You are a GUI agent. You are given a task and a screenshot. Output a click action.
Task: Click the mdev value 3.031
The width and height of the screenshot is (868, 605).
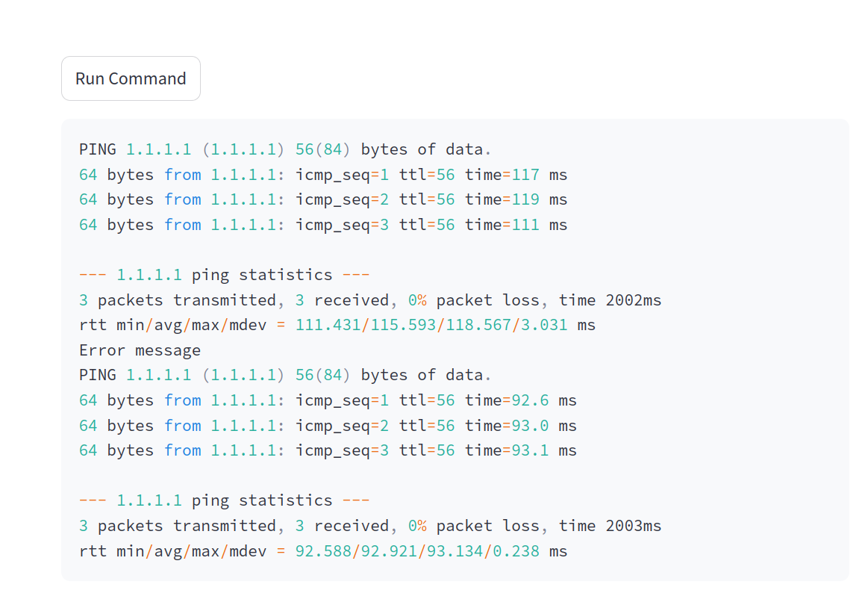(x=544, y=325)
